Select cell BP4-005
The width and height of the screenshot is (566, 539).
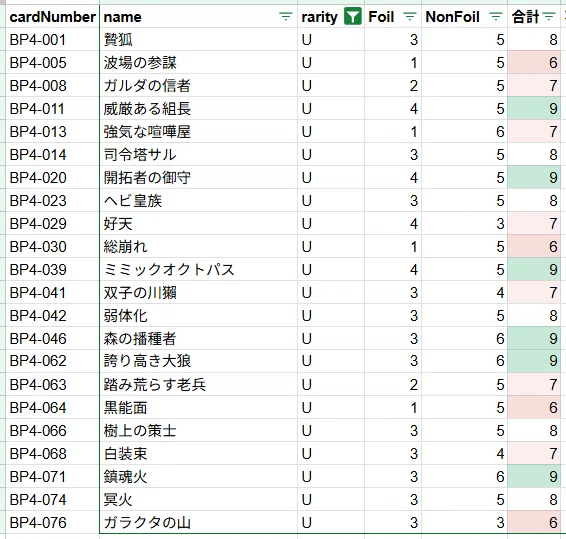tap(52, 62)
